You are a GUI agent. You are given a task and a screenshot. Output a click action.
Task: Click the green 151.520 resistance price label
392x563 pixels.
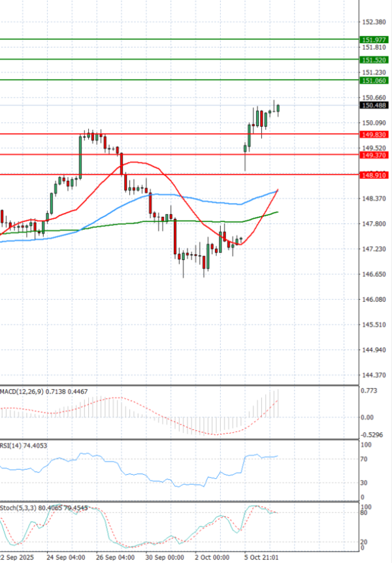(374, 59)
